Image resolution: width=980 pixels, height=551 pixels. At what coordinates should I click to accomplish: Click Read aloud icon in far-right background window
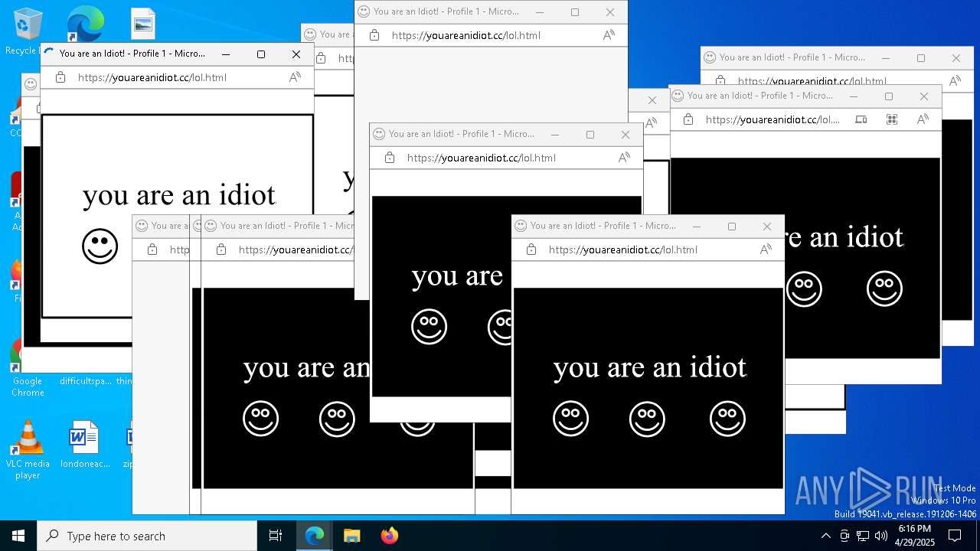point(955,80)
